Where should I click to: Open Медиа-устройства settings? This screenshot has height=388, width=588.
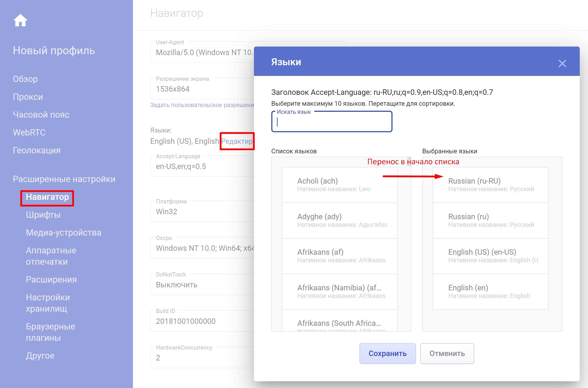click(x=63, y=232)
